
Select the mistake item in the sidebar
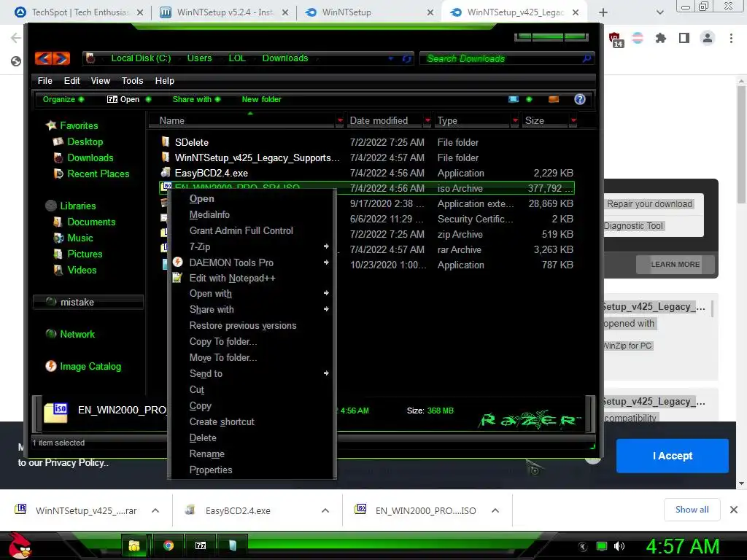pos(88,302)
